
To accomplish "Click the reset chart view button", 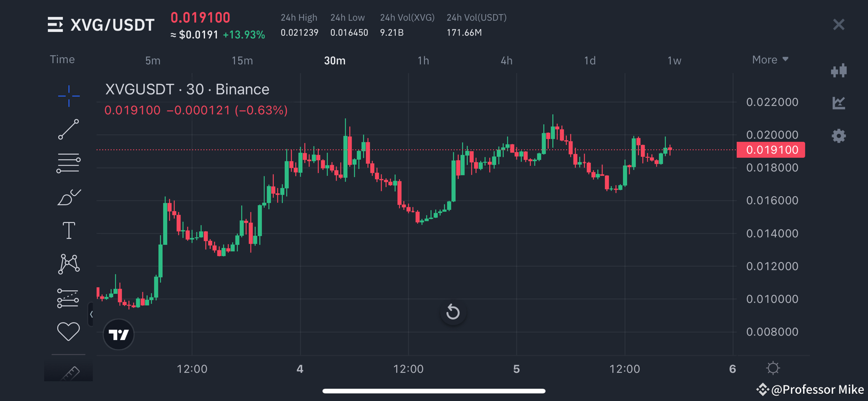I will tap(453, 312).
